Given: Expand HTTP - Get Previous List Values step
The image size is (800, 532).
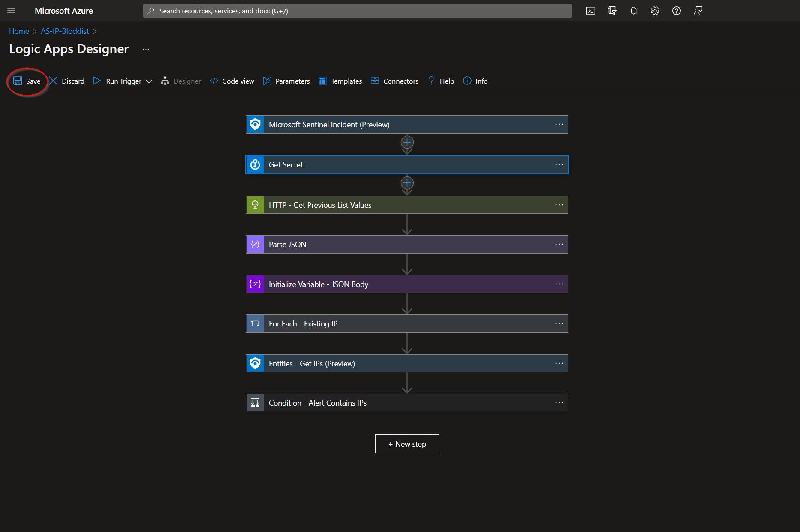Looking at the screenshot, I should 407,205.
